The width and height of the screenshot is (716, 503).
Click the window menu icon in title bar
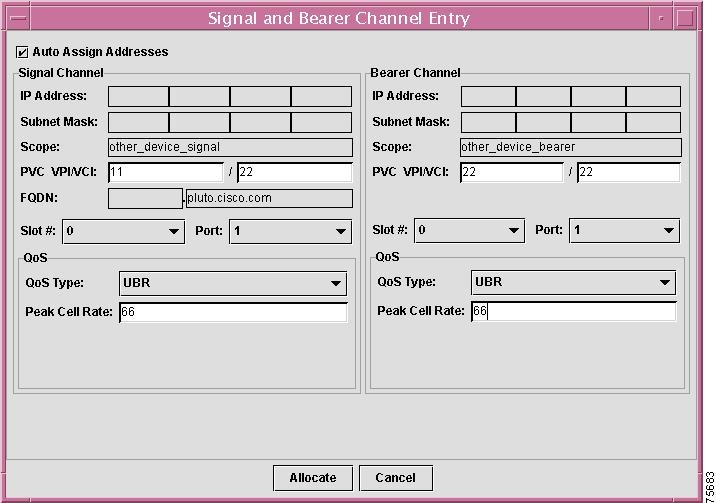pos(20,18)
